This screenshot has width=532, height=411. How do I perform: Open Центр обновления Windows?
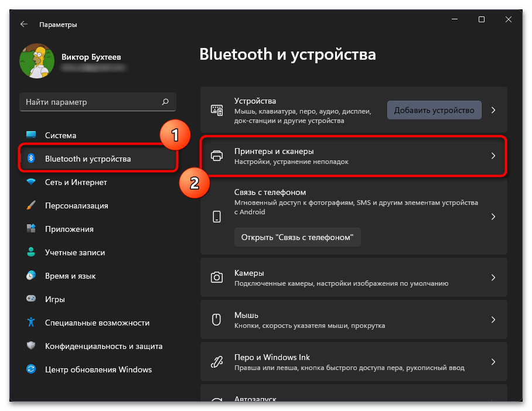[x=98, y=369]
